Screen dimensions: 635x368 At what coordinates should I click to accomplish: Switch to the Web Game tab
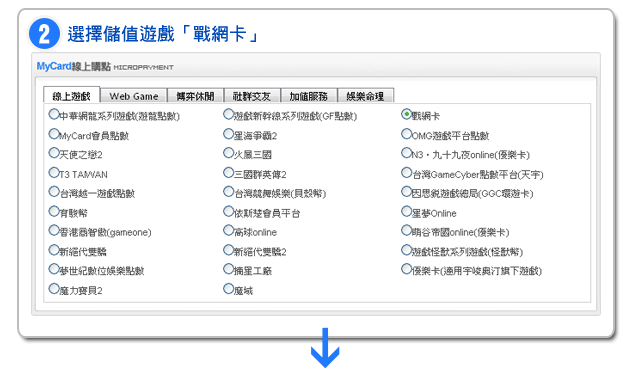pyautogui.click(x=134, y=96)
